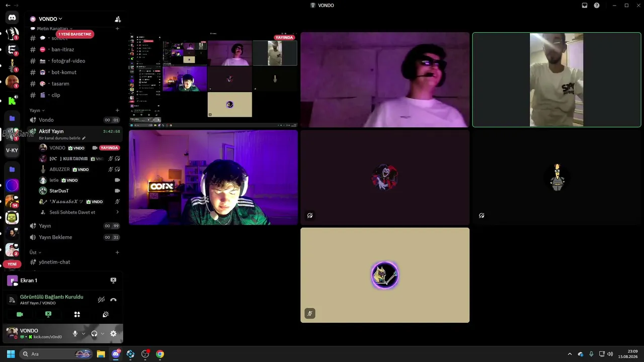This screenshot has width=644, height=362.
Task: Deafen with the headphones button
Action: pos(94,333)
